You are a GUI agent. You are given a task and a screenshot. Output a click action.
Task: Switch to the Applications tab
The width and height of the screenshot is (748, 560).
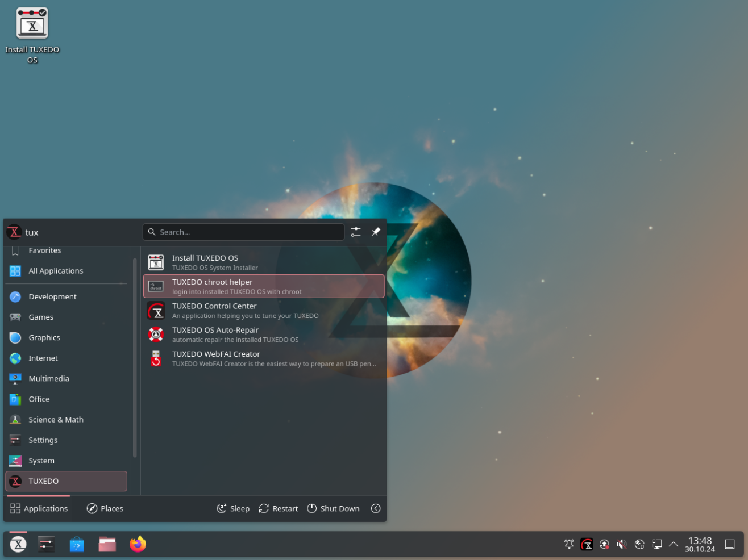pos(39,508)
